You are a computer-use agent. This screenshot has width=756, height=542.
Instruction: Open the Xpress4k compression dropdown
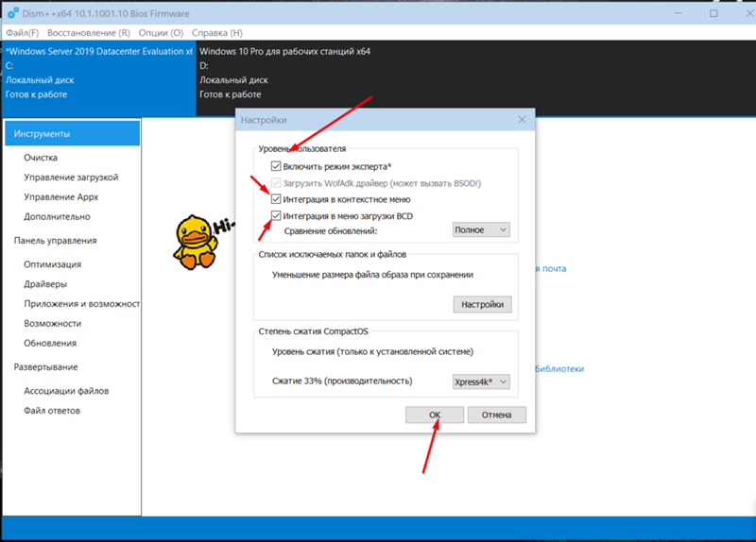[x=481, y=381]
